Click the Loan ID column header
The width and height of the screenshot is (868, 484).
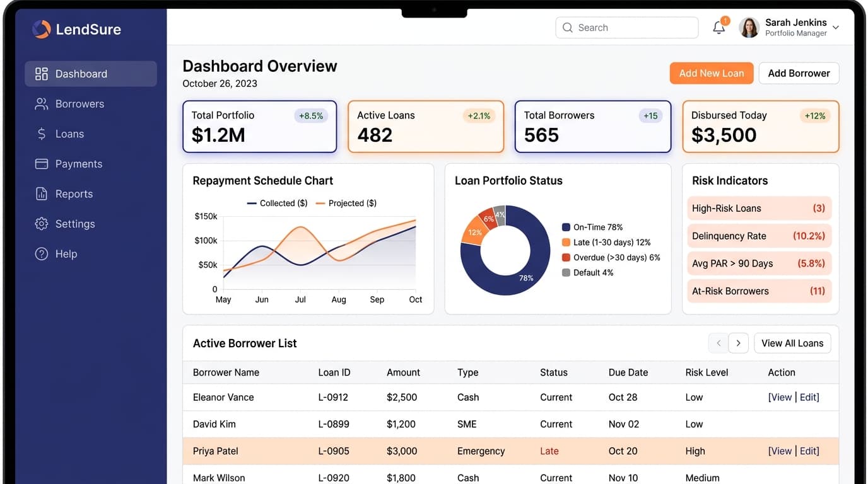pyautogui.click(x=334, y=372)
